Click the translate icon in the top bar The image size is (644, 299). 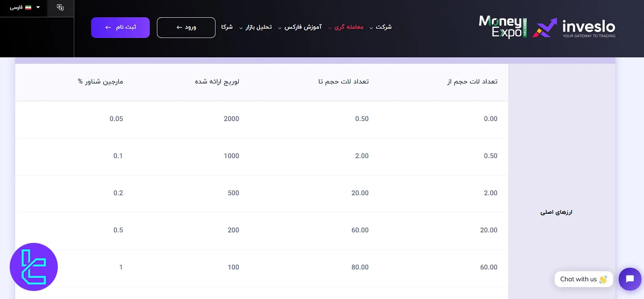click(x=60, y=8)
